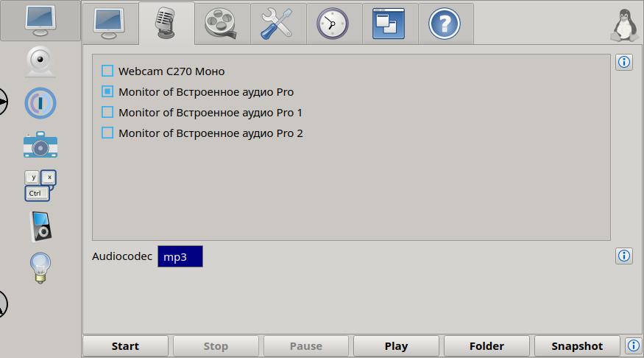Open the webcam section in sidebar
This screenshot has height=358, width=644.
coord(40,62)
